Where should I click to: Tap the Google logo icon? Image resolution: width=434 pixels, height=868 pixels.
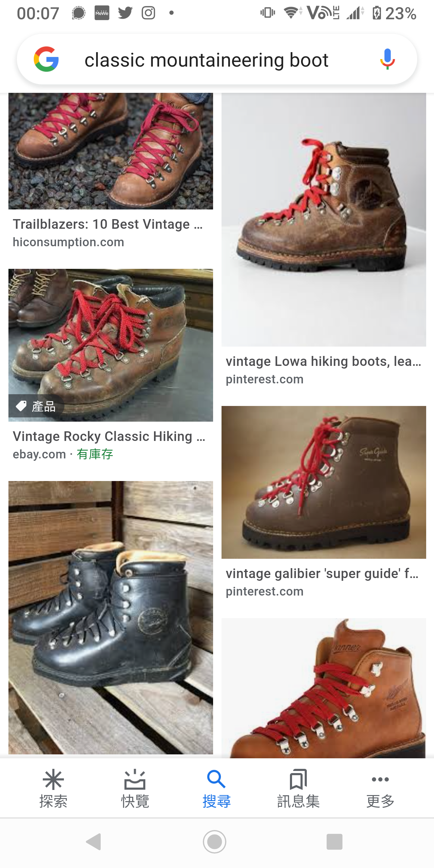point(46,59)
